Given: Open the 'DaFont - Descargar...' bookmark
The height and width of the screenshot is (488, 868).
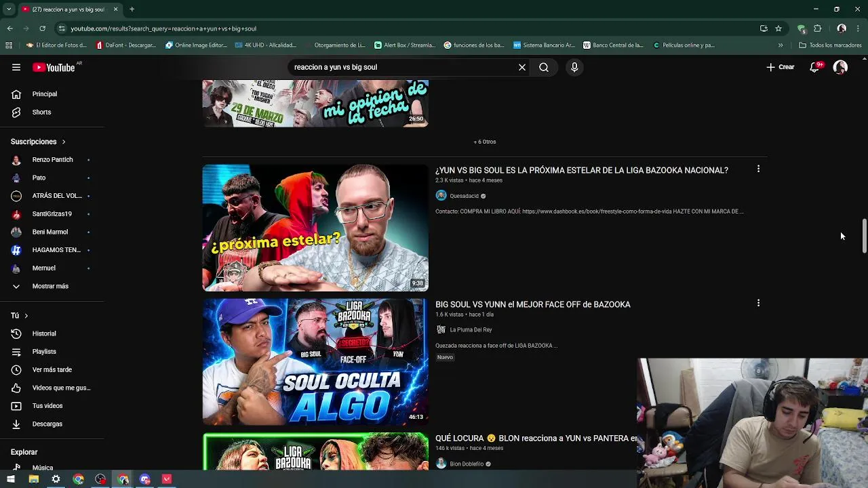Looking at the screenshot, I should [x=126, y=45].
